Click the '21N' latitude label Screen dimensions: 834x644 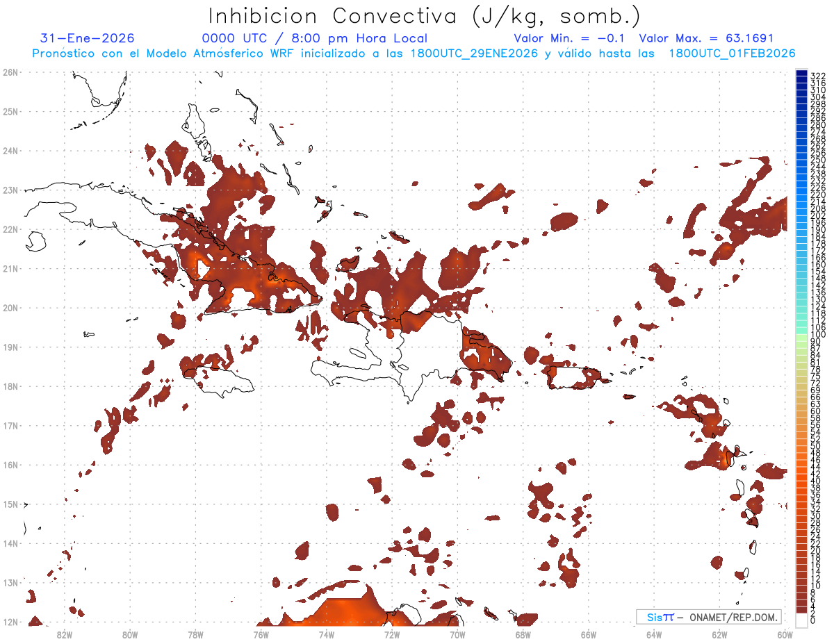coord(10,268)
